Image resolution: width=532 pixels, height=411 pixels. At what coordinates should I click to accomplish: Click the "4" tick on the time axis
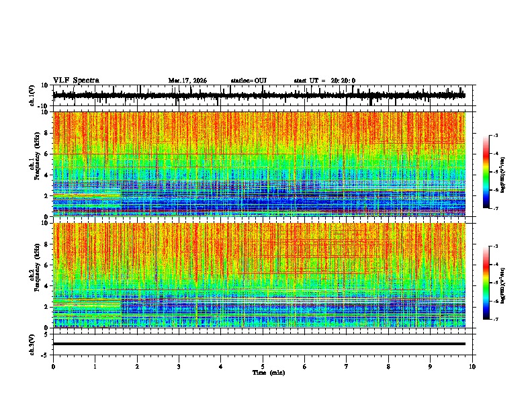pyautogui.click(x=220, y=367)
